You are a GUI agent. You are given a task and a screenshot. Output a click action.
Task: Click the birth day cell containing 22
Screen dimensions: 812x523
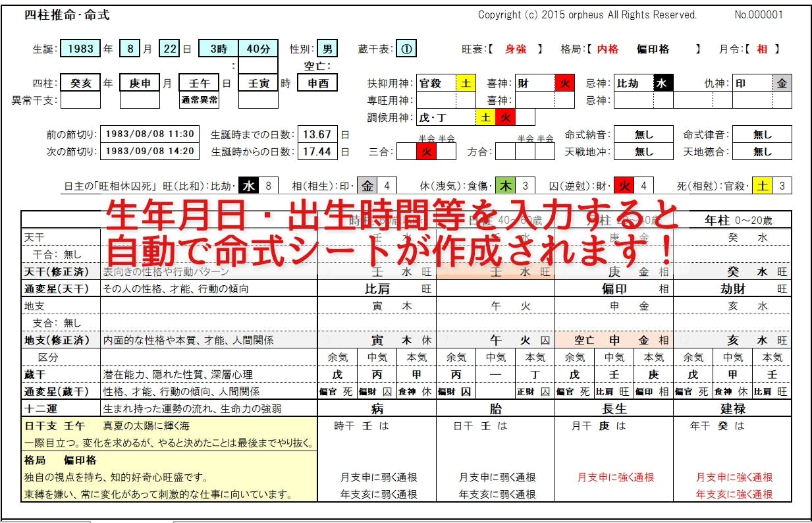pyautogui.click(x=169, y=49)
